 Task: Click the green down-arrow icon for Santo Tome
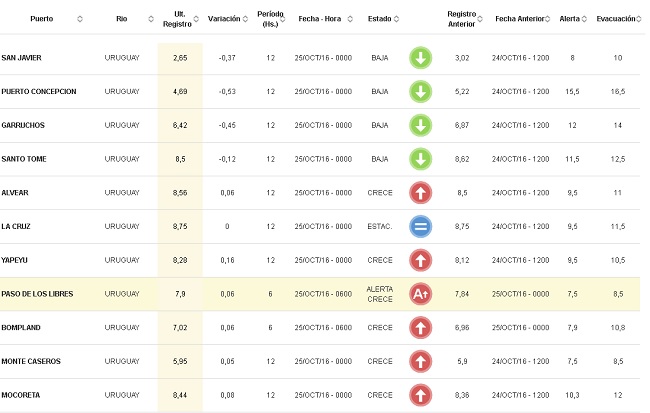(421, 159)
